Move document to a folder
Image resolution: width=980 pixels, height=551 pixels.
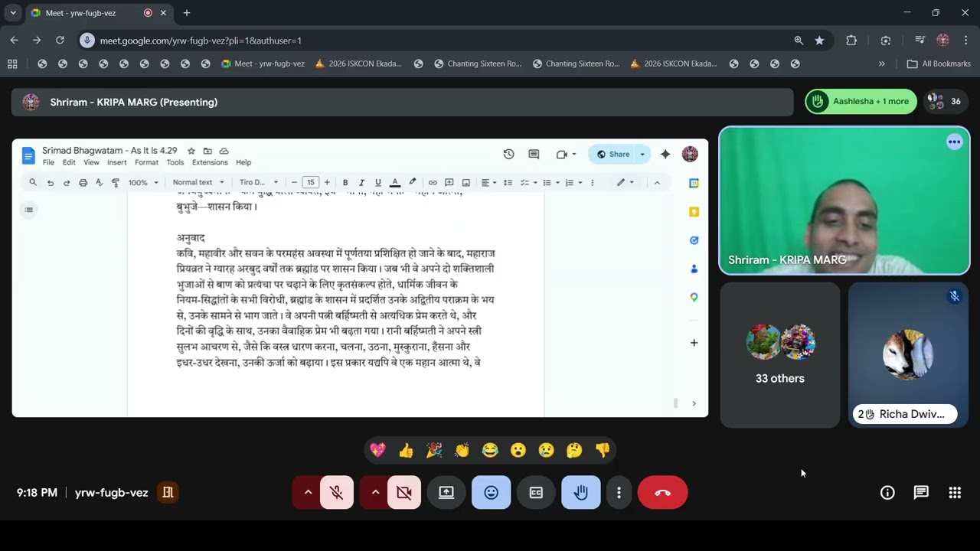coord(207,151)
